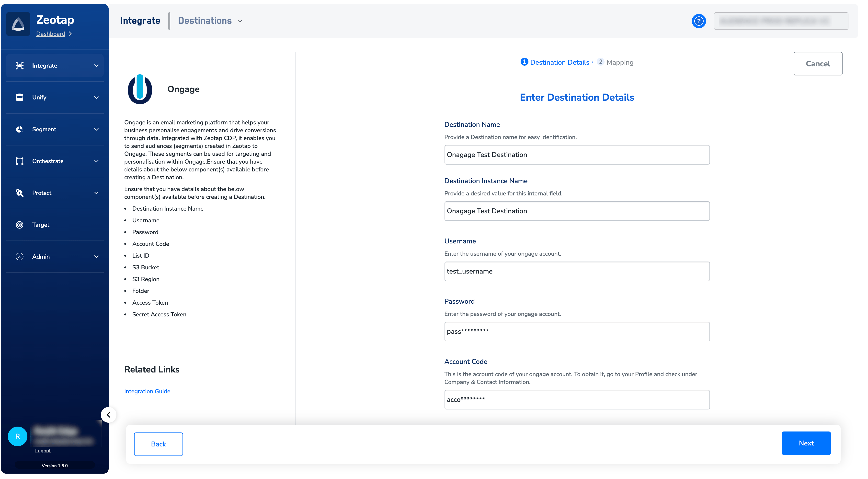Image resolution: width=868 pixels, height=479 pixels.
Task: Click the Admin user icon
Action: pos(20,257)
